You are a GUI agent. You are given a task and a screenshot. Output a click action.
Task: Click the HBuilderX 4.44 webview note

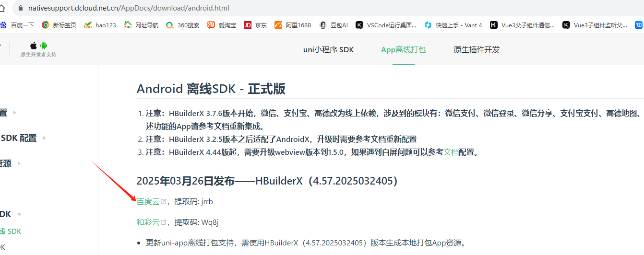(312, 152)
